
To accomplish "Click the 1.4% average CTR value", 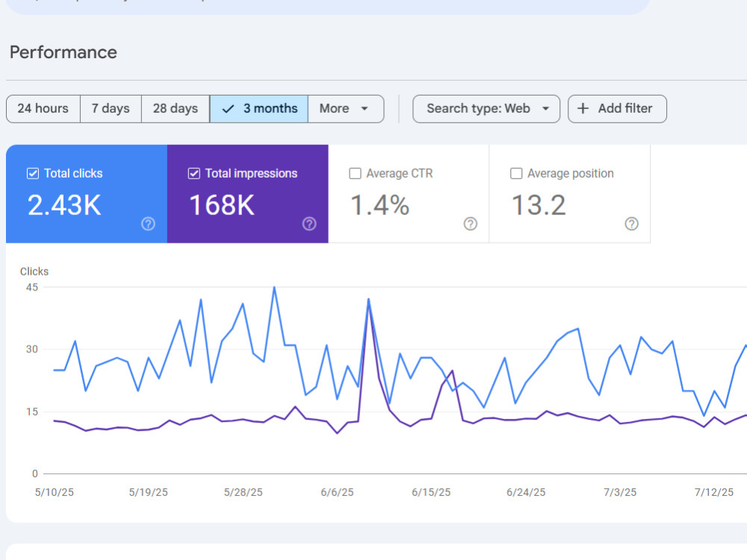I will (379, 205).
